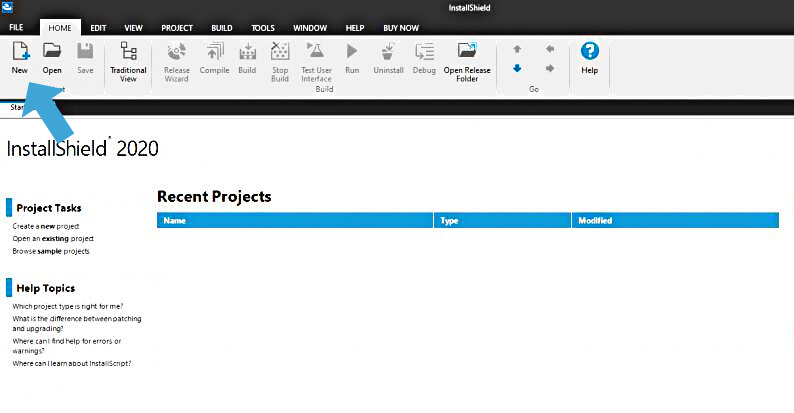794x413 pixels.
Task: Open patching versus upgrading help topic
Action: tap(77, 323)
